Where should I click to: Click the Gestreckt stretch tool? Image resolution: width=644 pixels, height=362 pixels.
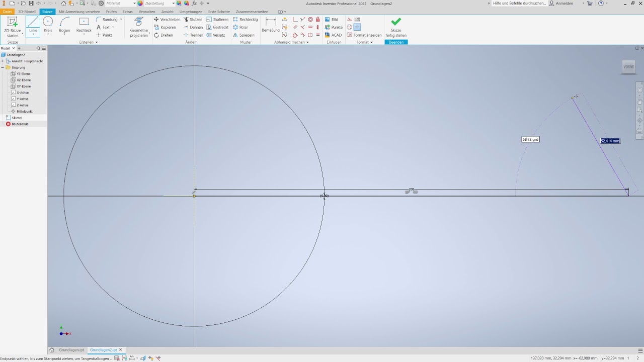(x=217, y=27)
